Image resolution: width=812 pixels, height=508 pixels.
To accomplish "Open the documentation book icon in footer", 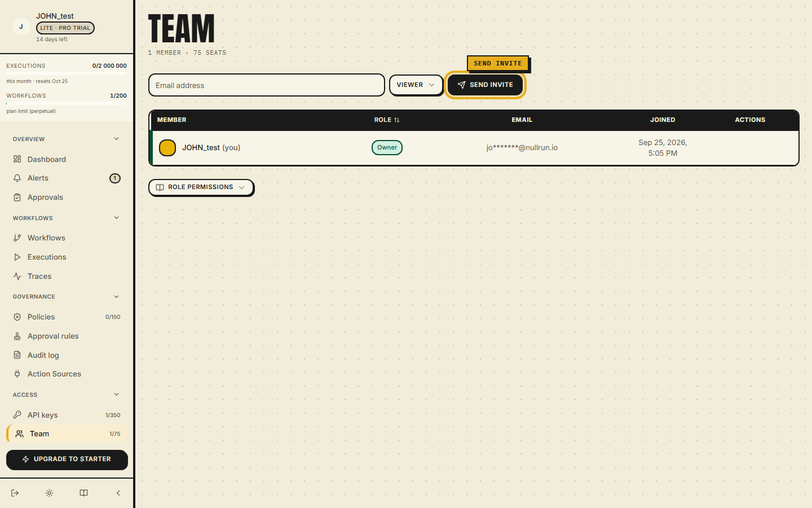I will [83, 493].
